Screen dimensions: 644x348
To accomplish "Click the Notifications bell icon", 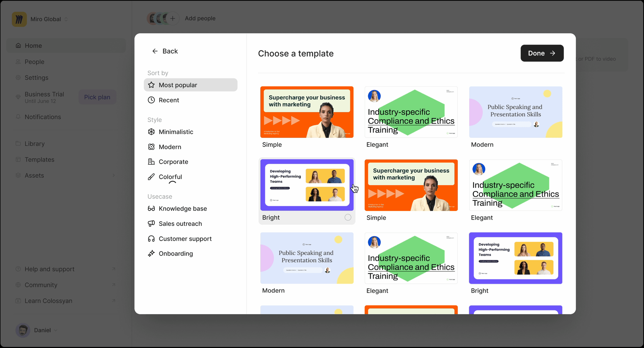I will click(x=18, y=117).
